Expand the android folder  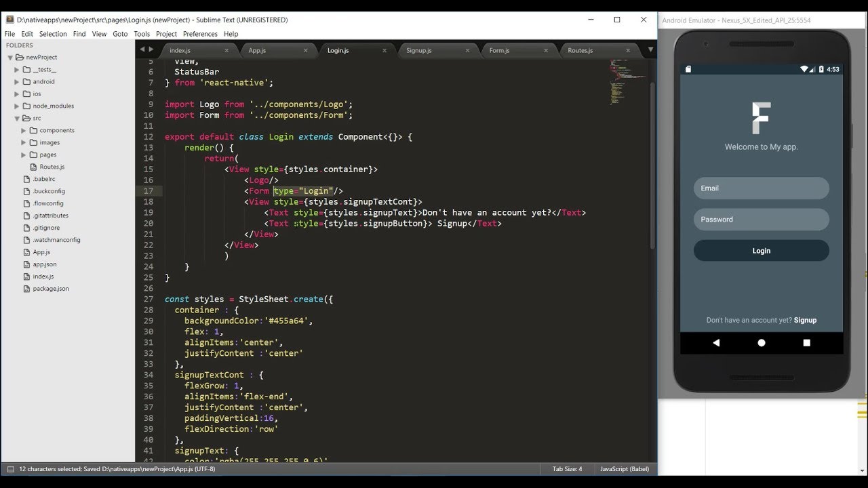tap(17, 82)
